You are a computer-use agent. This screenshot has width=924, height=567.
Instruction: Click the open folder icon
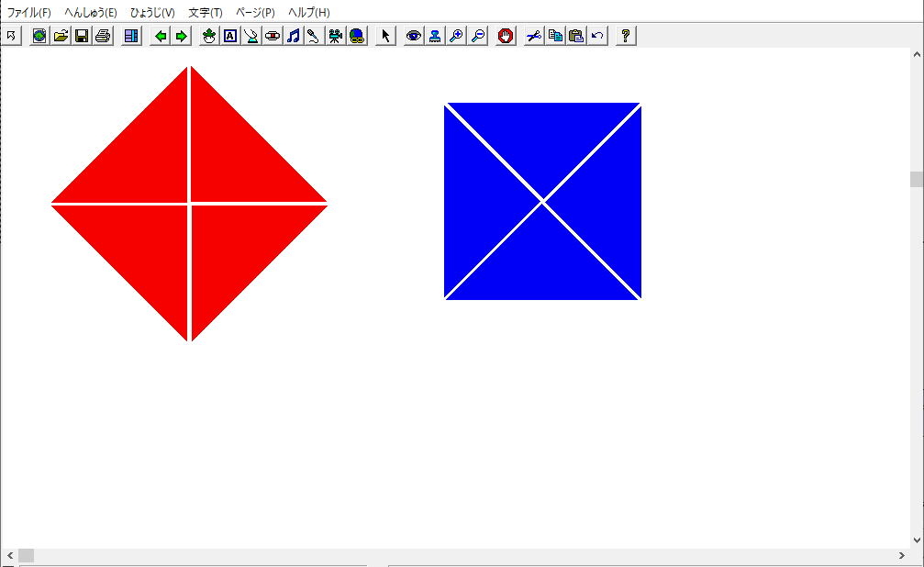coord(61,36)
